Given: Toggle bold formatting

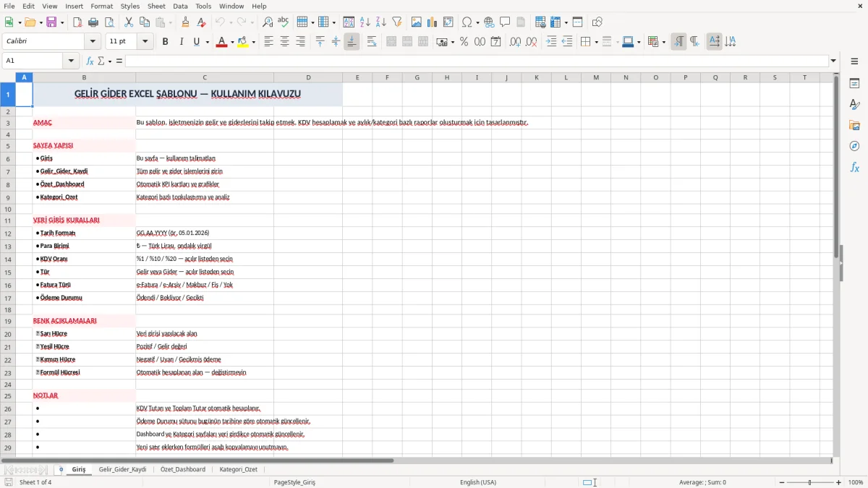Looking at the screenshot, I should (x=166, y=42).
